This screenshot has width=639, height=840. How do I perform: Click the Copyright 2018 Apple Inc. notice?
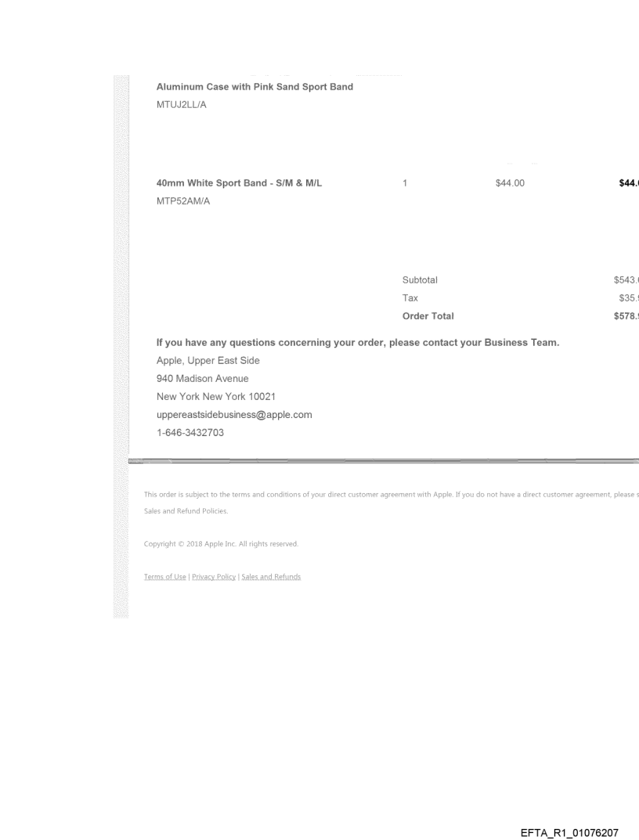221,543
